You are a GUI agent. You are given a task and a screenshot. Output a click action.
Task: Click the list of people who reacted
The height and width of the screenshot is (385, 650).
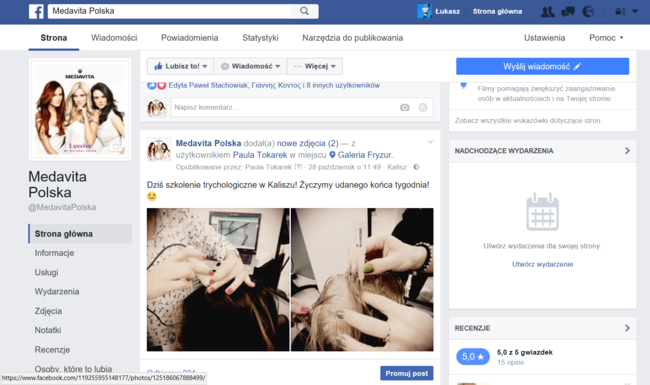(x=274, y=85)
